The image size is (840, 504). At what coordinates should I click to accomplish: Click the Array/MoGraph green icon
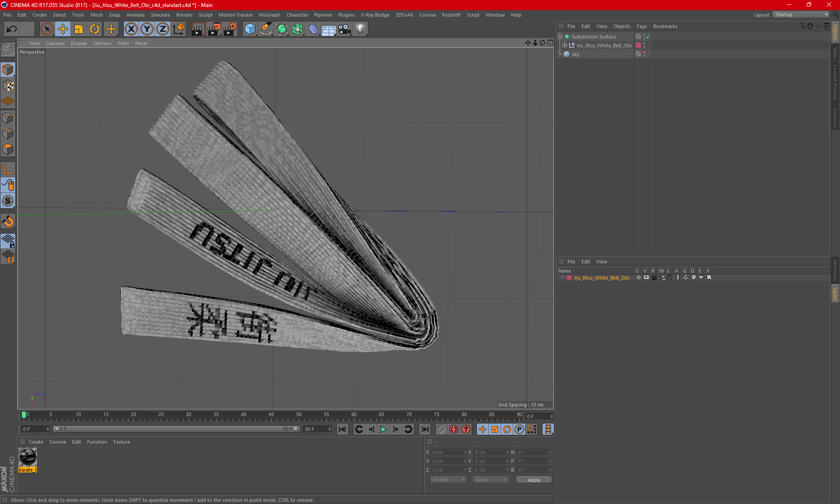point(297,29)
